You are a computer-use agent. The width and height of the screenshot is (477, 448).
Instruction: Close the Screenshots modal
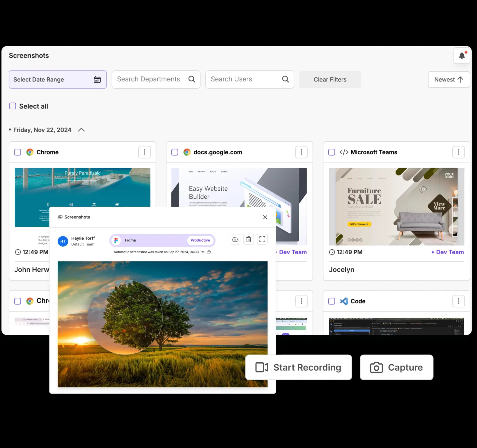[265, 217]
